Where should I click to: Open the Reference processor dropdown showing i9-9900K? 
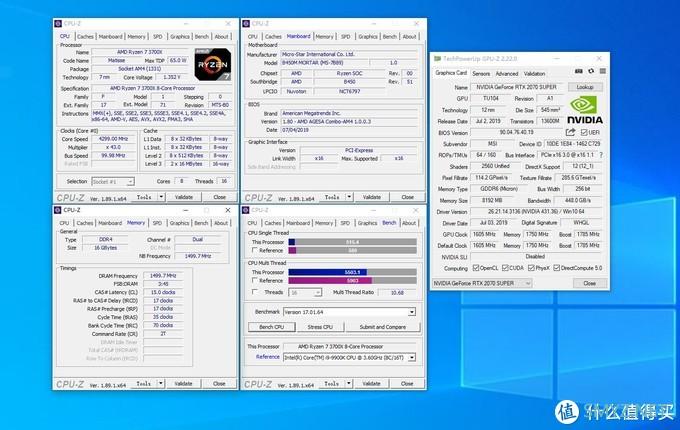(x=350, y=358)
